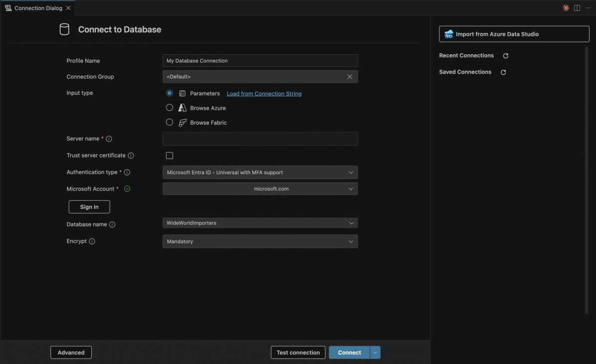This screenshot has width=596, height=364.
Task: Open the Microsoft Account dropdown
Action: (260, 189)
